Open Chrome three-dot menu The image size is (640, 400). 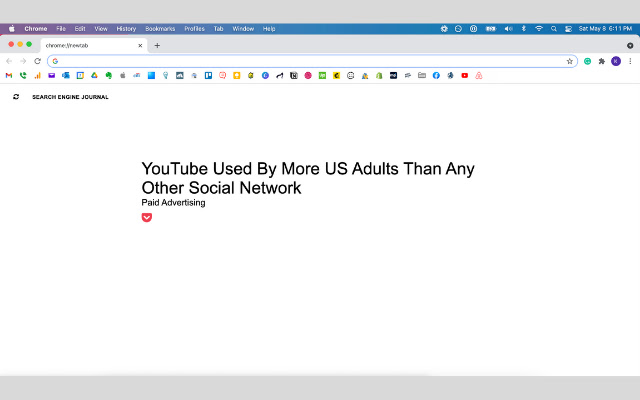click(630, 61)
